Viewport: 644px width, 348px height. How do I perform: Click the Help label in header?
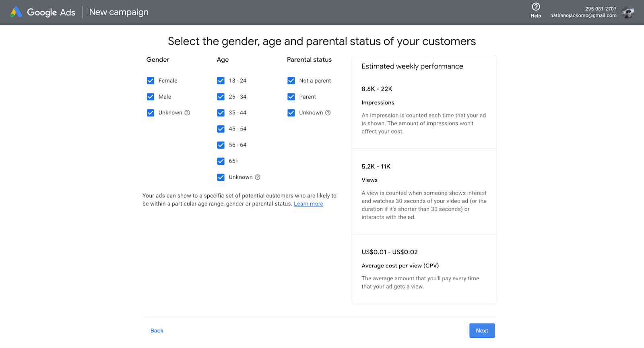click(536, 16)
